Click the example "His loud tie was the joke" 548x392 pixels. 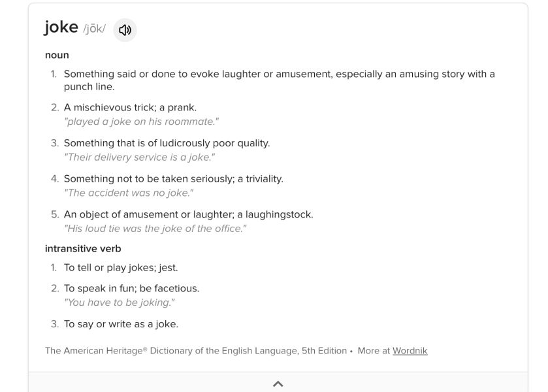click(155, 229)
